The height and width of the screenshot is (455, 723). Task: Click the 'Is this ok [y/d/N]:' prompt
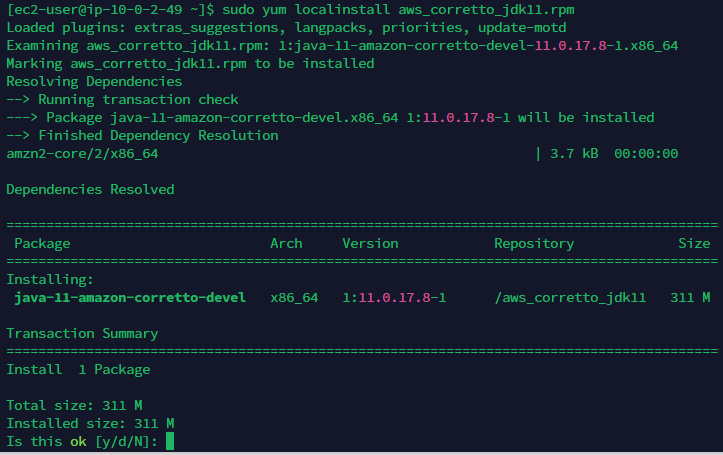[82, 442]
